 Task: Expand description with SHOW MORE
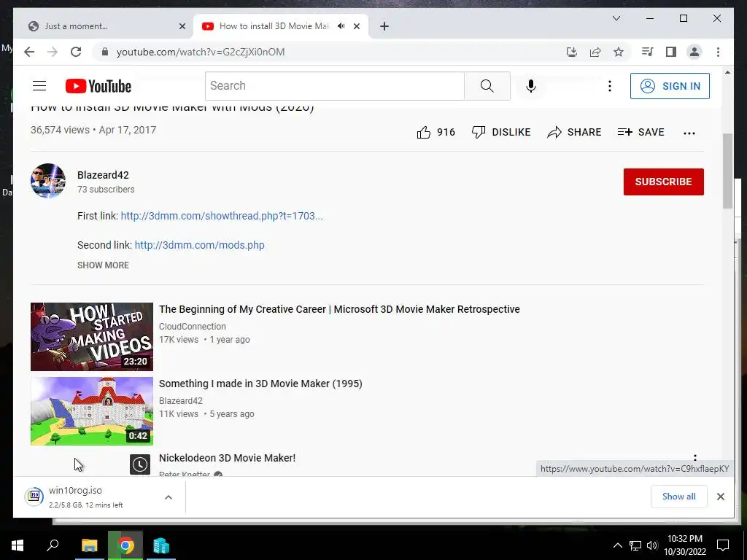pos(103,265)
